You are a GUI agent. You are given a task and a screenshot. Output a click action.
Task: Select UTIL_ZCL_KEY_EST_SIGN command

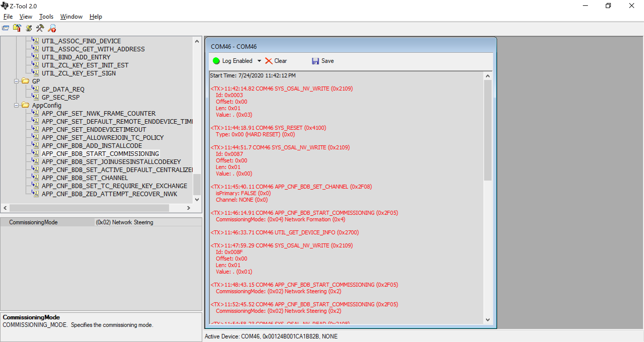pyautogui.click(x=79, y=73)
